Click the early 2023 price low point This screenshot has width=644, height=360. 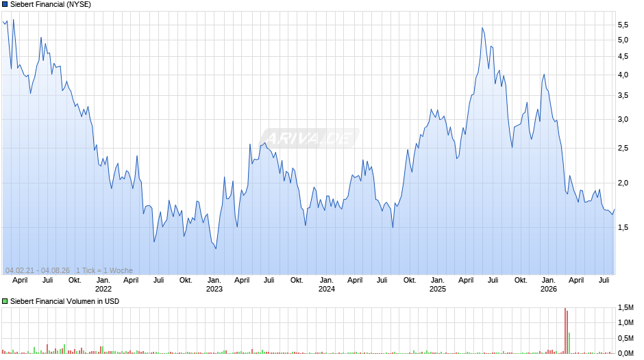pos(216,248)
